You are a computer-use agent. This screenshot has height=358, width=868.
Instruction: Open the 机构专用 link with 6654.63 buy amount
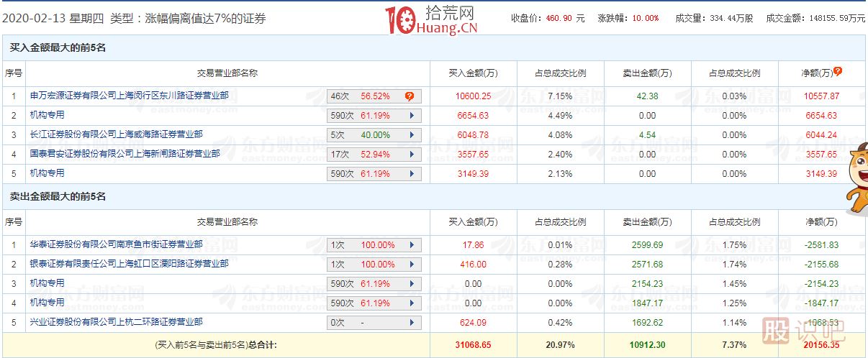(x=47, y=114)
